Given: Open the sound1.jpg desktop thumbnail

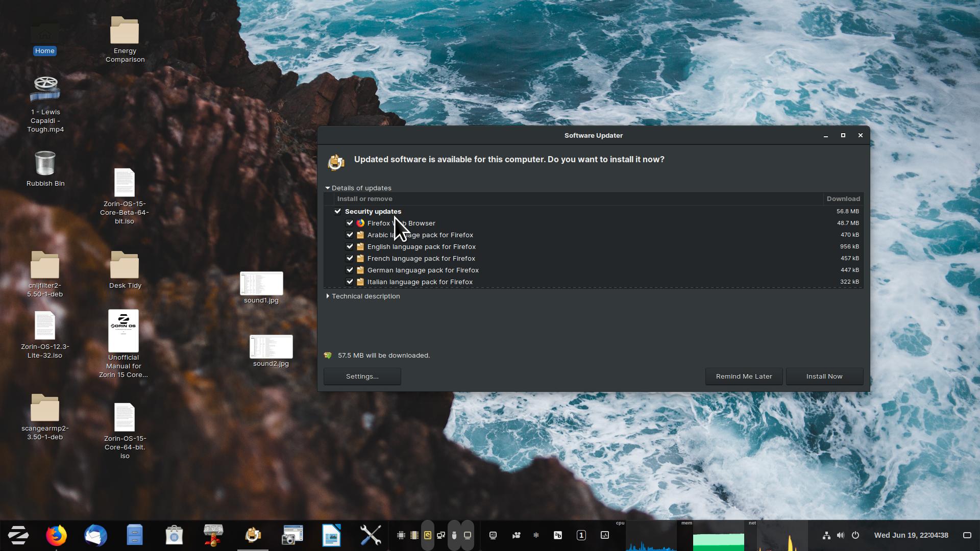Looking at the screenshot, I should [261, 284].
